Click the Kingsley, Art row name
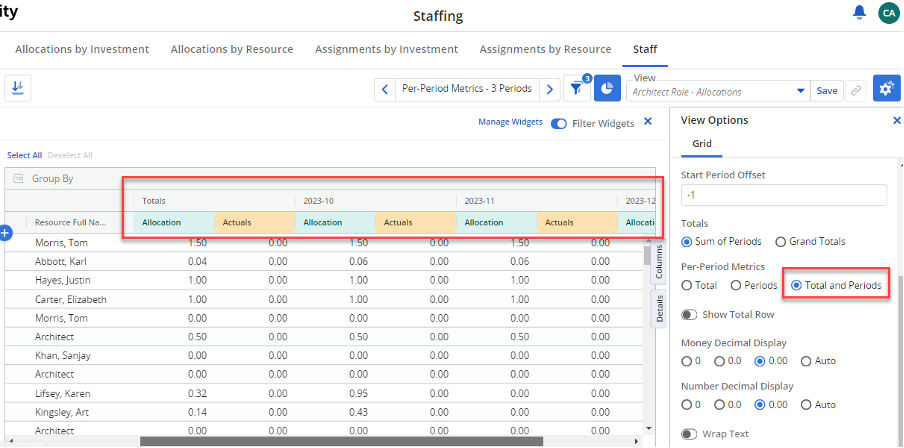The height and width of the screenshot is (448, 904). pyautogui.click(x=61, y=413)
